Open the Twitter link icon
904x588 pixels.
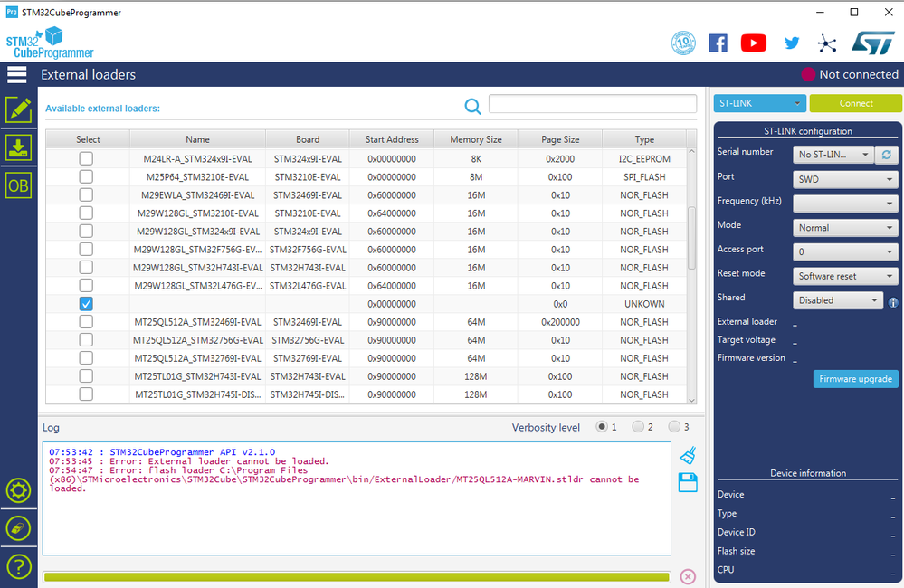point(792,43)
